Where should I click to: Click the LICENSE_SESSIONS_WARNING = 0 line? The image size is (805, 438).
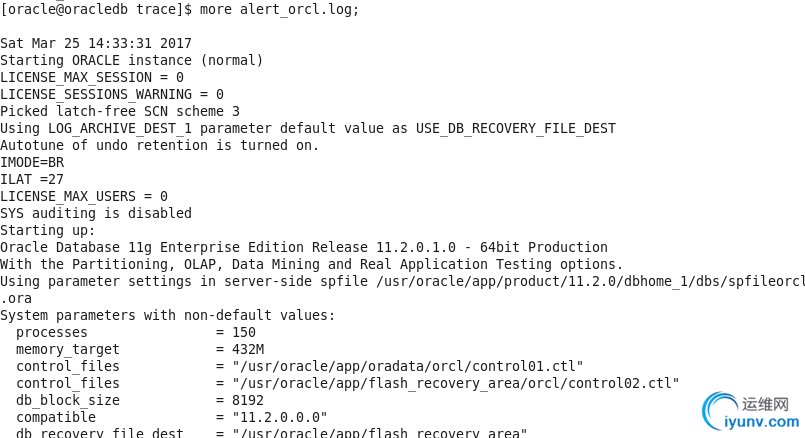112,94
